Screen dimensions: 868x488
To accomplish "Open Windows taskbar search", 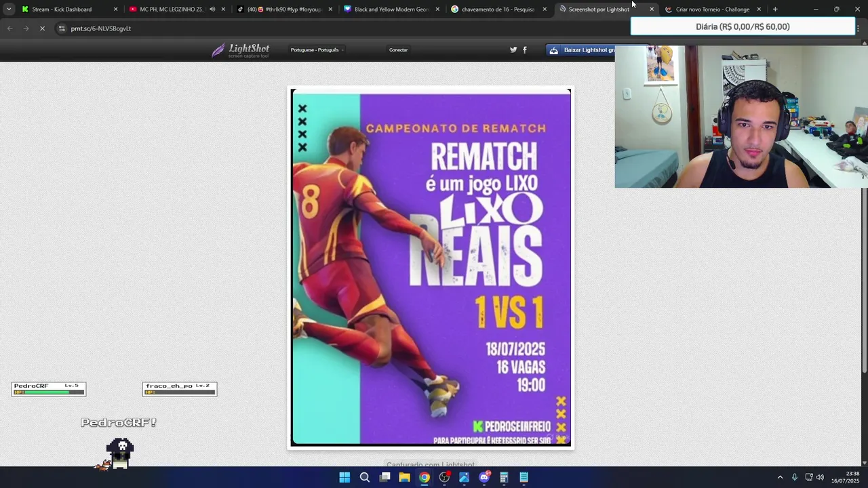I will [x=365, y=477].
